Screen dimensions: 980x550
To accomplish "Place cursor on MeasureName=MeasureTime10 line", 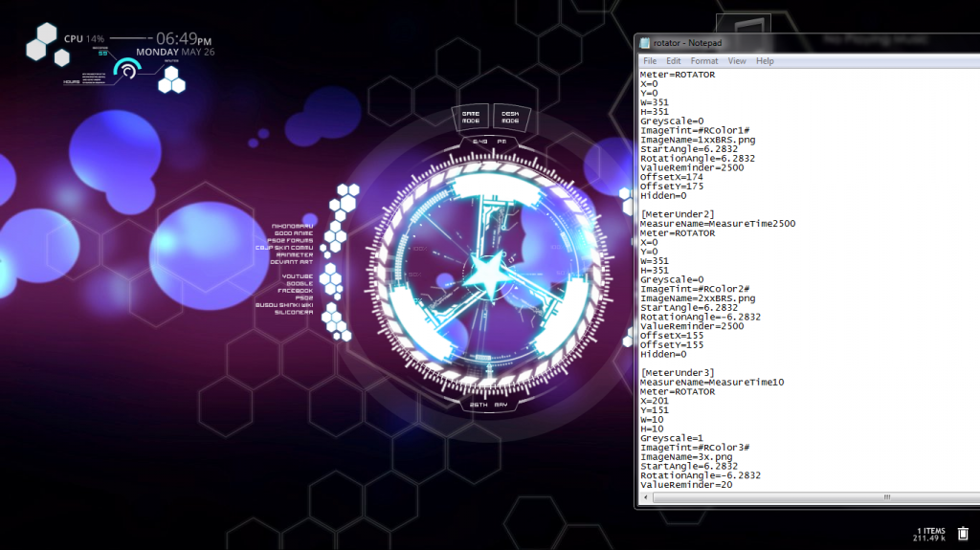I will click(712, 383).
